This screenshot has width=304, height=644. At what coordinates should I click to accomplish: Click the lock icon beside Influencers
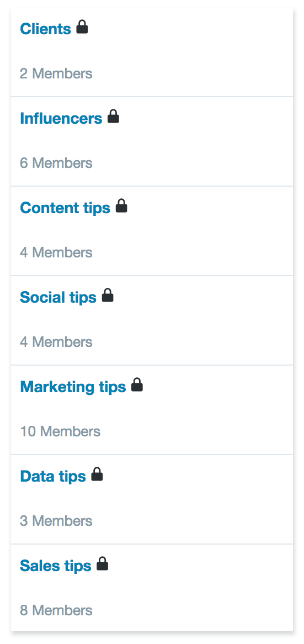(113, 117)
